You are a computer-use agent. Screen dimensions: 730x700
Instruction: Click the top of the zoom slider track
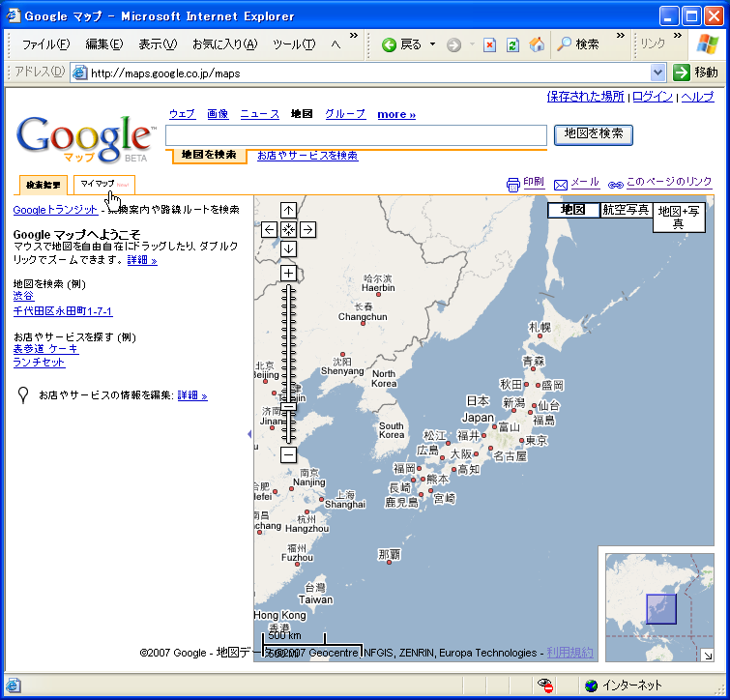pyautogui.click(x=289, y=288)
